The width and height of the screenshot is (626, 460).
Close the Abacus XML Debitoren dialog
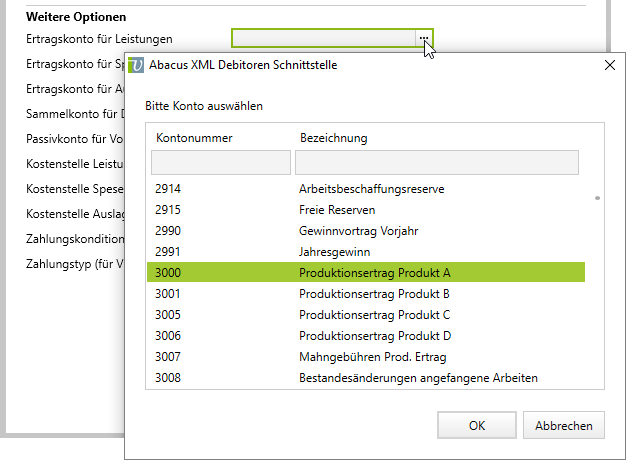point(610,65)
